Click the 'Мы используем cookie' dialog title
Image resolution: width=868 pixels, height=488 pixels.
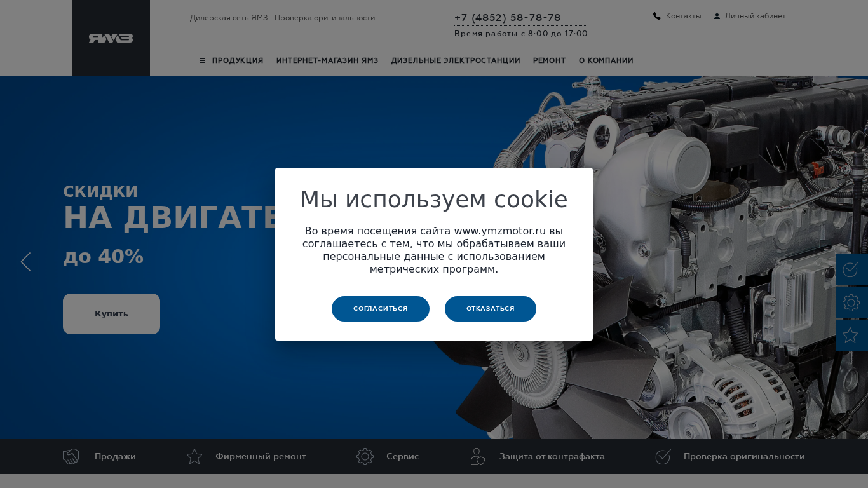click(434, 200)
